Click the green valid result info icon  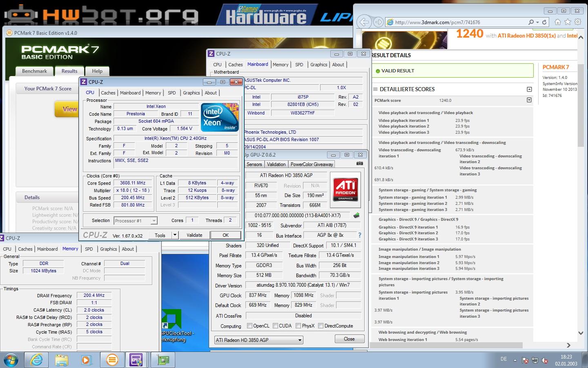click(378, 71)
